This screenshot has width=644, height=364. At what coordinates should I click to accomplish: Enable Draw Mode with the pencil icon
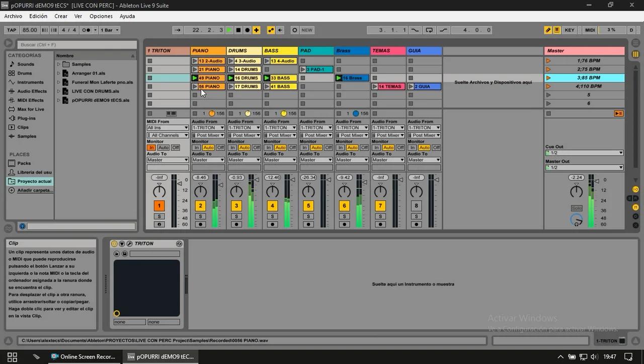click(x=548, y=30)
